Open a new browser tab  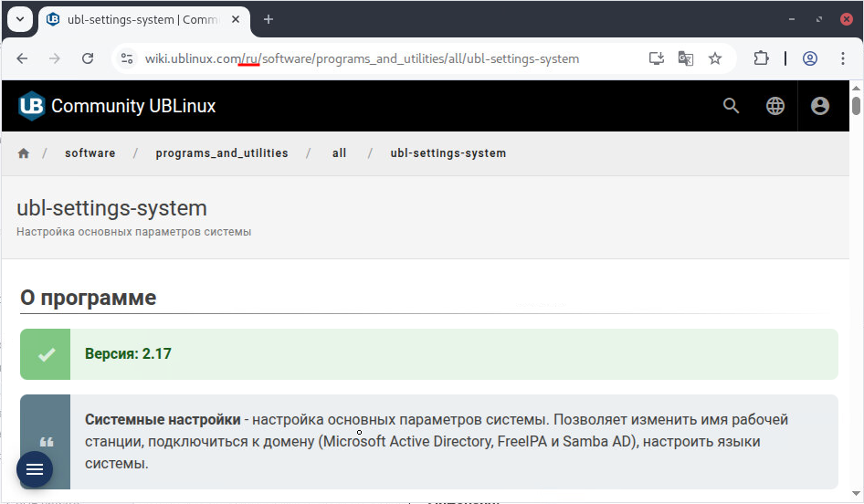(x=269, y=19)
